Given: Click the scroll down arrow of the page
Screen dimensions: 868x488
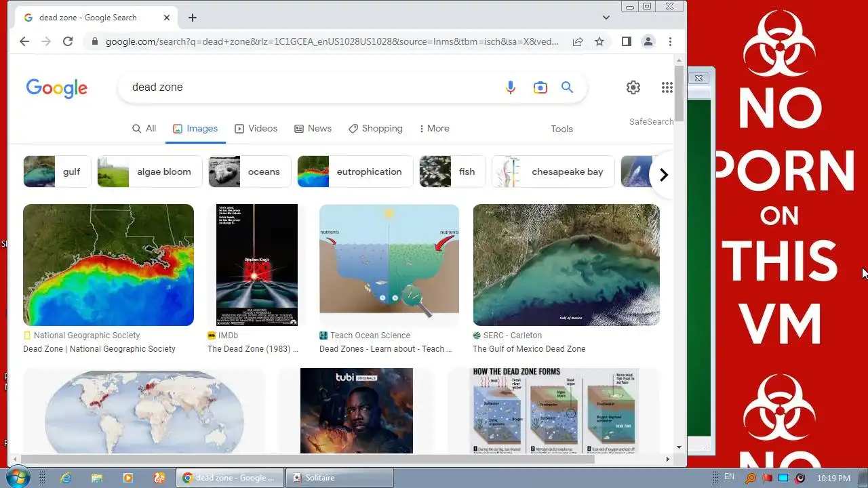Looking at the screenshot, I should (x=679, y=447).
